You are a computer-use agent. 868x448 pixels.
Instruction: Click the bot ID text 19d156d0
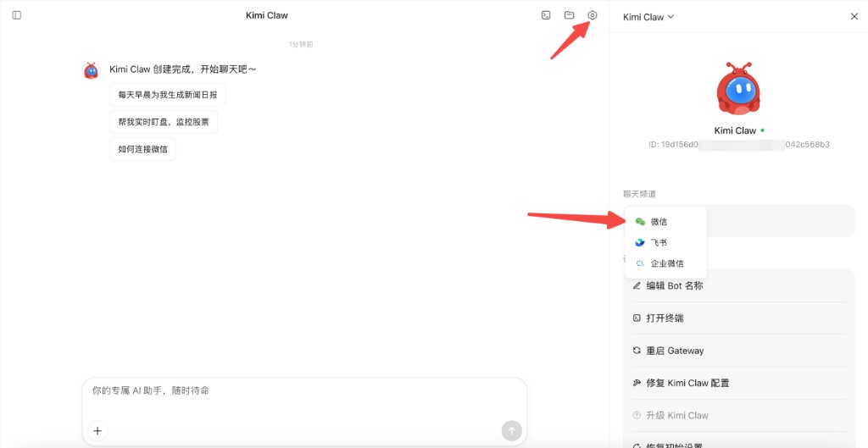739,144
